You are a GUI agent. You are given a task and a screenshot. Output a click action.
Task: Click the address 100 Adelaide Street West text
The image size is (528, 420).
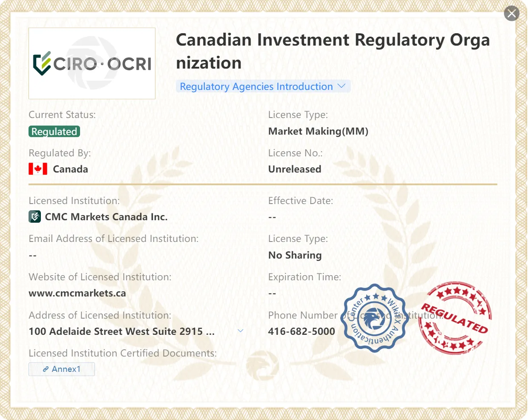121,331
